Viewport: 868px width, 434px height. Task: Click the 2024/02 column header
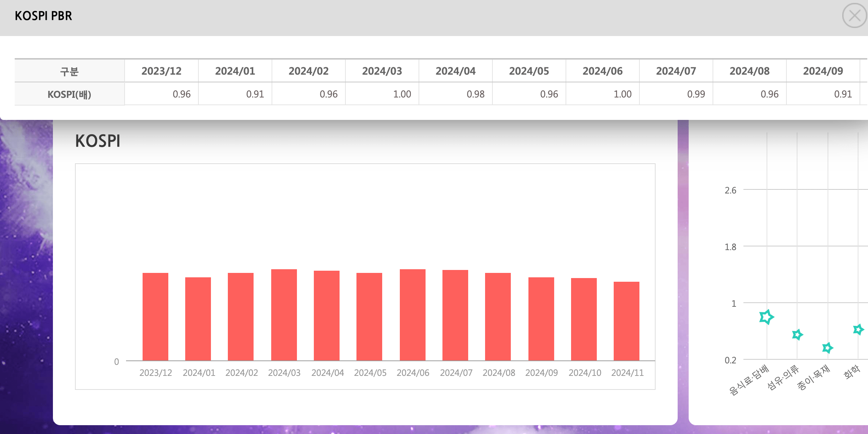309,71
